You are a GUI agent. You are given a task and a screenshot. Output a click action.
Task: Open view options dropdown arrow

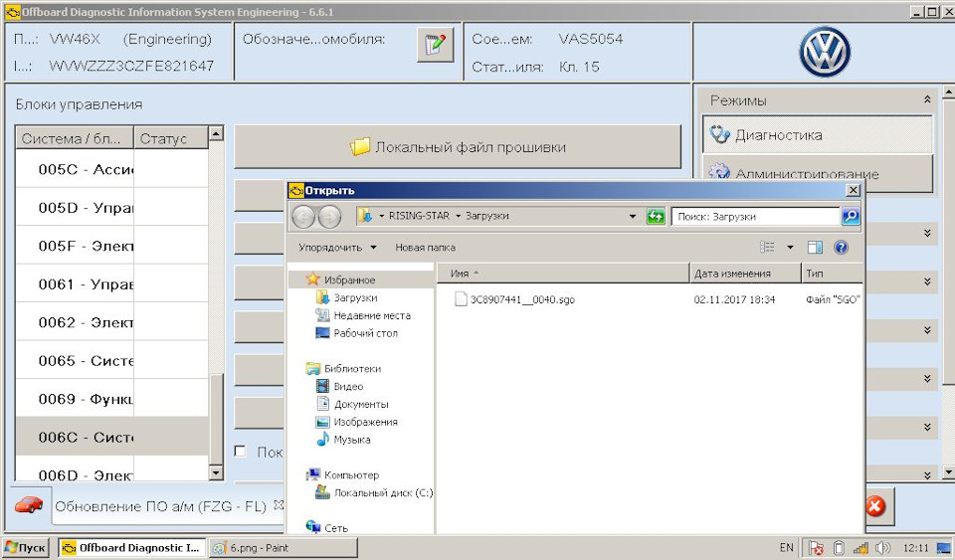pyautogui.click(x=790, y=247)
